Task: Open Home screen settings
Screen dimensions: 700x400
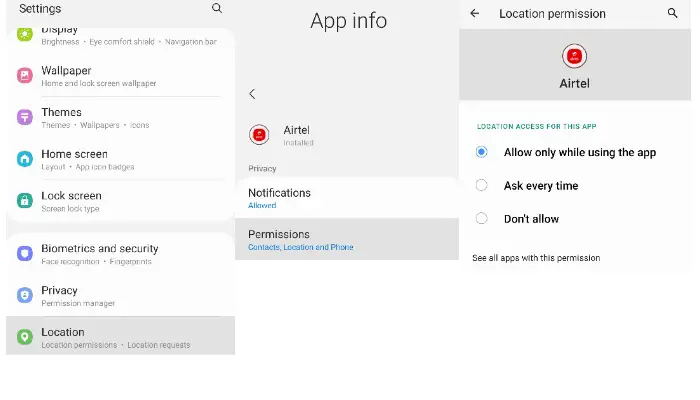Action: coord(121,159)
